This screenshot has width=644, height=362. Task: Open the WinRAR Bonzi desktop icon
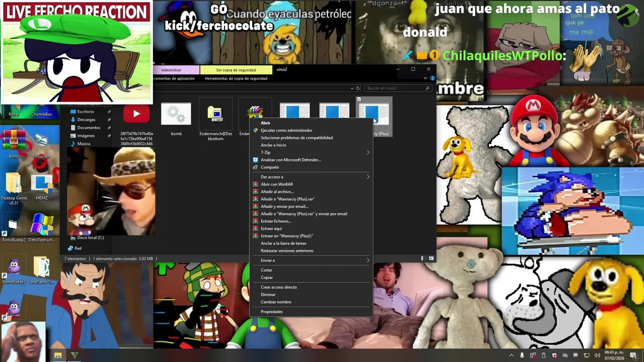coord(14,141)
